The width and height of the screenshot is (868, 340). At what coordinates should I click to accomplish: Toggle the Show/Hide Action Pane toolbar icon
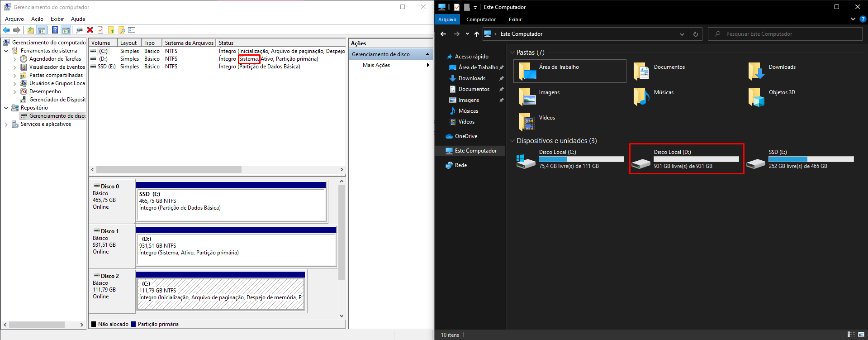click(x=66, y=30)
